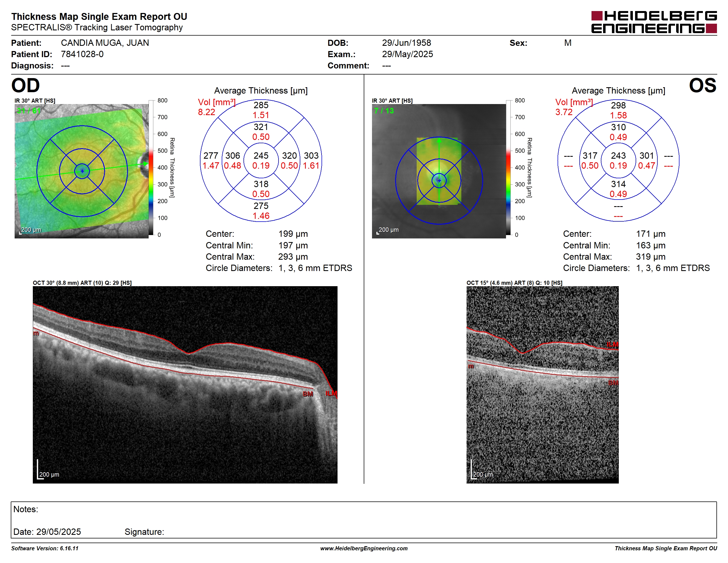
Task: Click the OD outer inferior thickness 275
Action: coord(261,206)
